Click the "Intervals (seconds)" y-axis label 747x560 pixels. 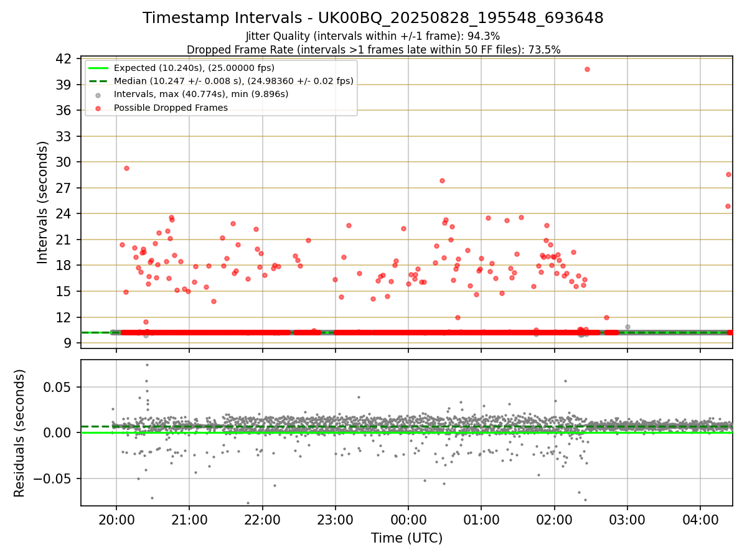(42, 202)
